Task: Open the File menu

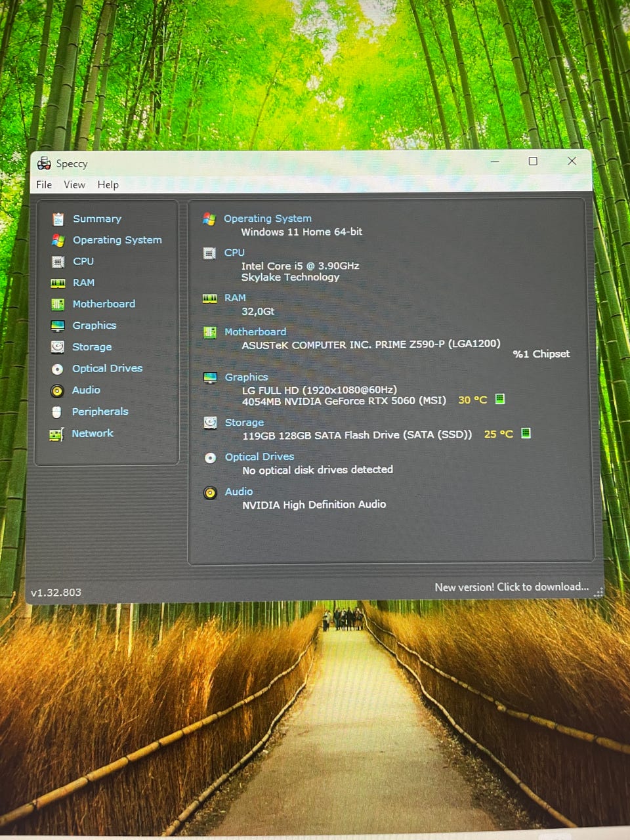Action: [44, 185]
